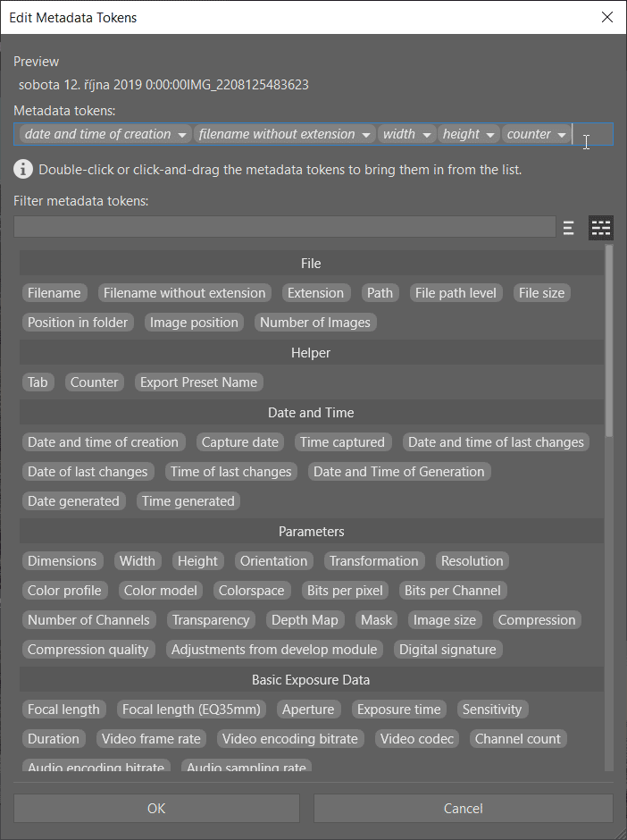Switch to the grid view layout

(600, 227)
